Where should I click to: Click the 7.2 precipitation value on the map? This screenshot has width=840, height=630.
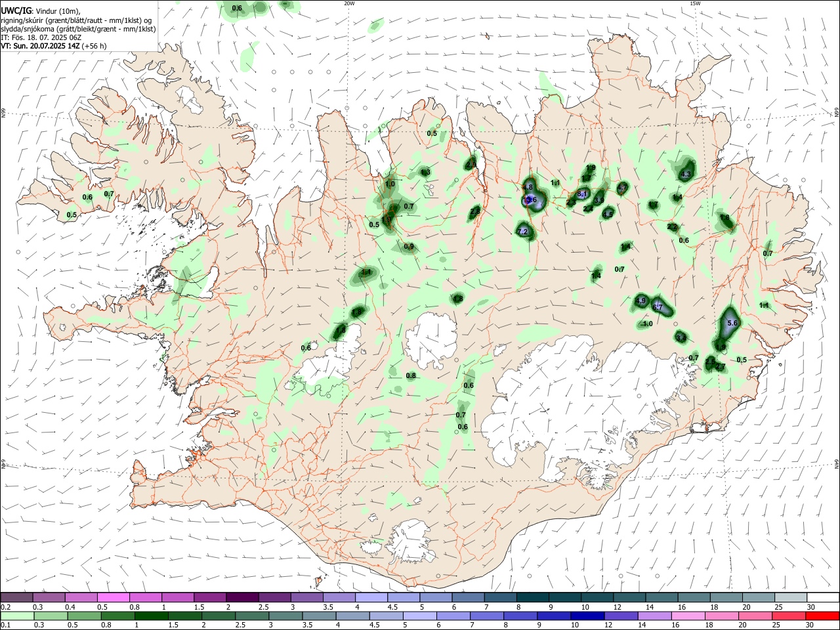click(x=523, y=232)
